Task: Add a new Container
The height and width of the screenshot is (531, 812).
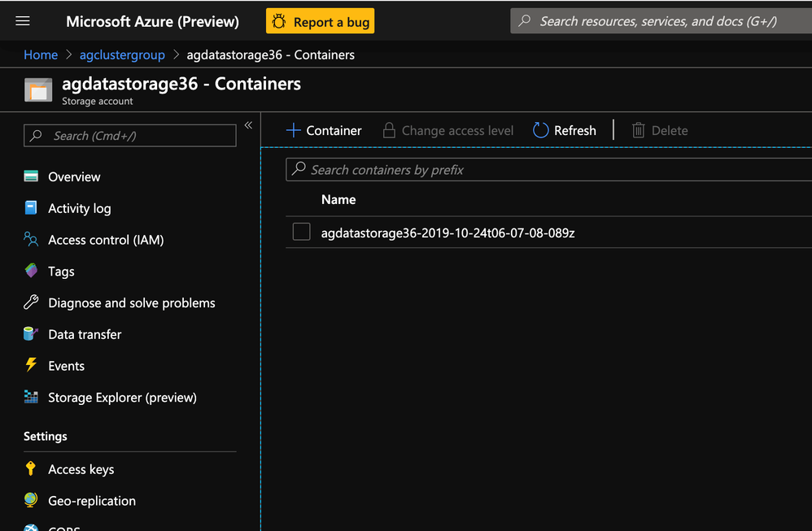Action: tap(324, 130)
